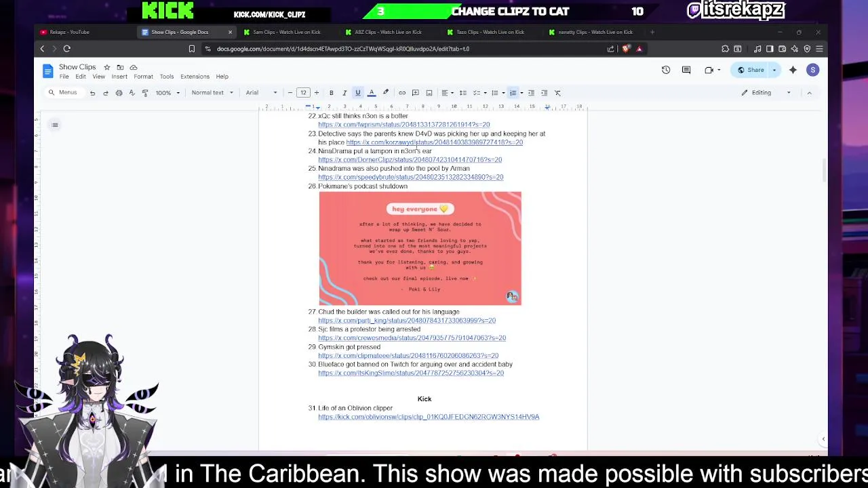Toggle underline formatting
The width and height of the screenshot is (868, 488).
point(358,93)
